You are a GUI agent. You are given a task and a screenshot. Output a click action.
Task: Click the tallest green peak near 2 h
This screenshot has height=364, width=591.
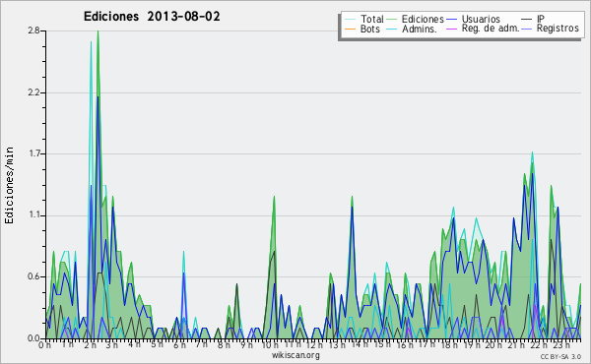[x=98, y=33]
